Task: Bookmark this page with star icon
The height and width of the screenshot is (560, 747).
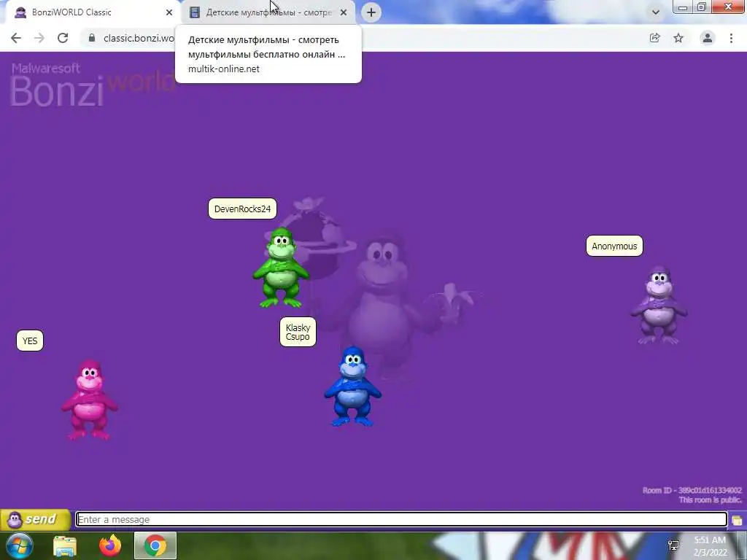Action: (x=678, y=38)
